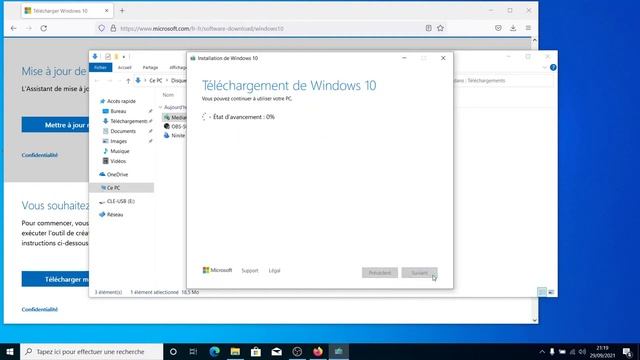Click the Pocket save icon
This screenshot has width=640, height=360.
coord(498,28)
